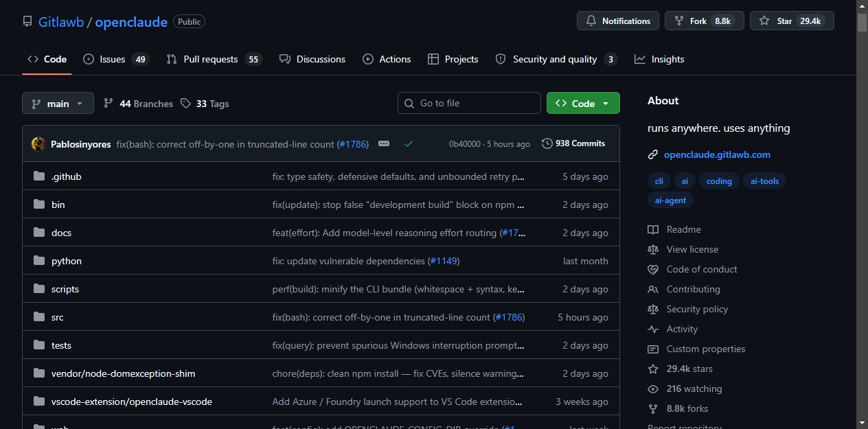Click the commit hash 0b40000
This screenshot has height=429, width=868.
point(465,144)
